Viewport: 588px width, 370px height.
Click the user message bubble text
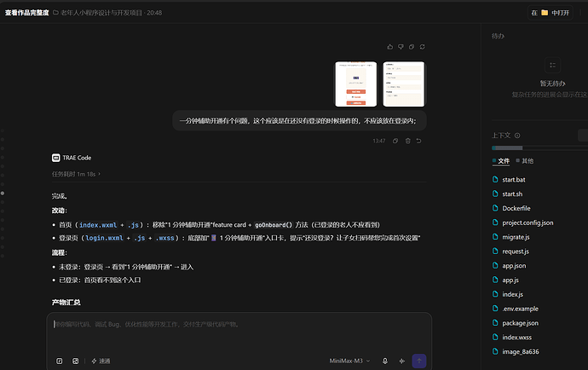[297, 121]
